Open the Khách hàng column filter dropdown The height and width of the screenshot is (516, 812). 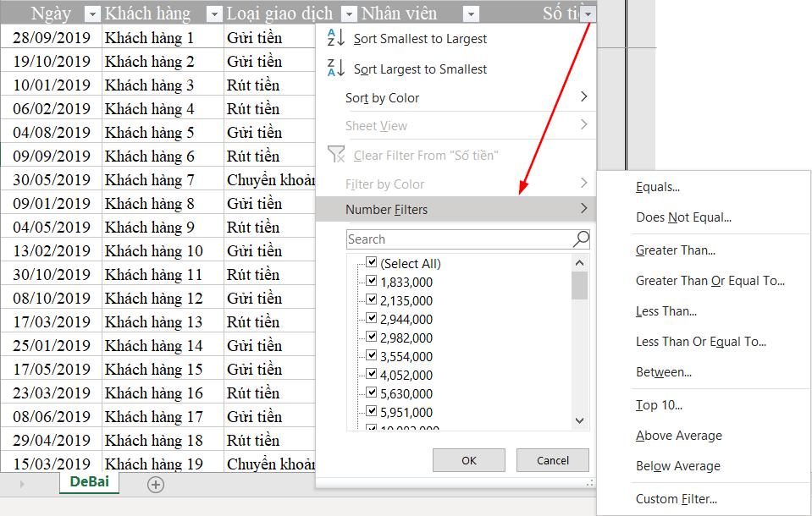pyautogui.click(x=214, y=14)
